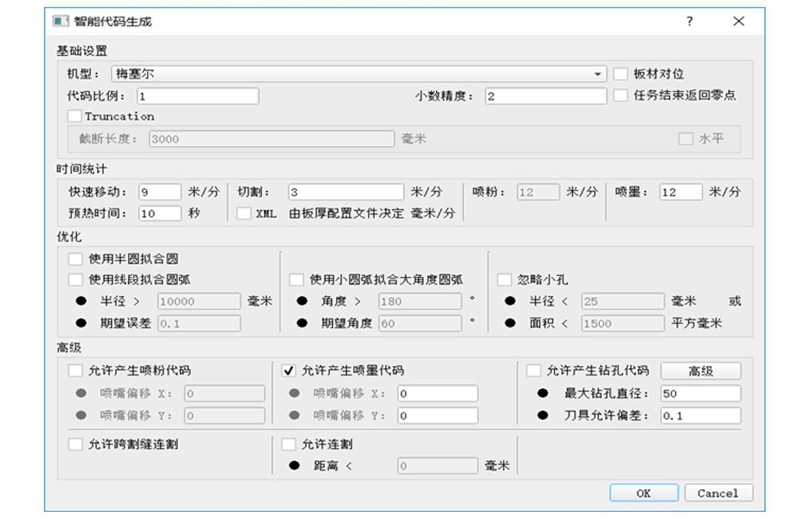Enable the Truncation checkbox
812x523 pixels.
pos(75,116)
